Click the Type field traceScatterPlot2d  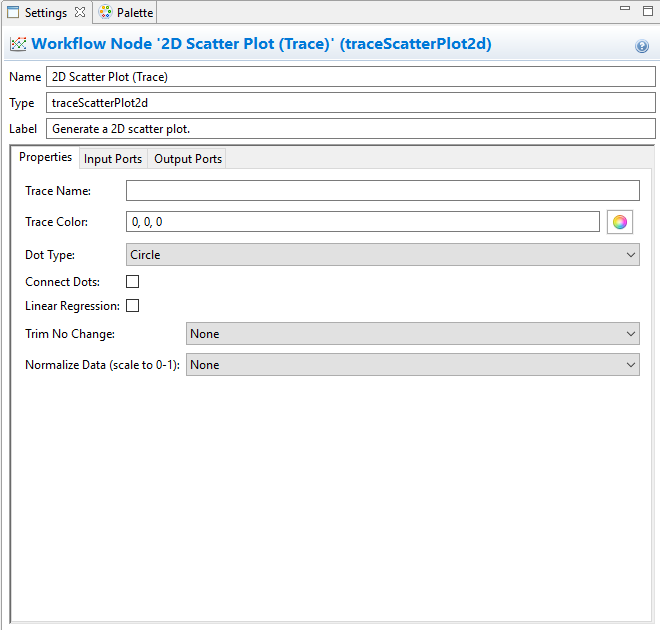pos(351,103)
